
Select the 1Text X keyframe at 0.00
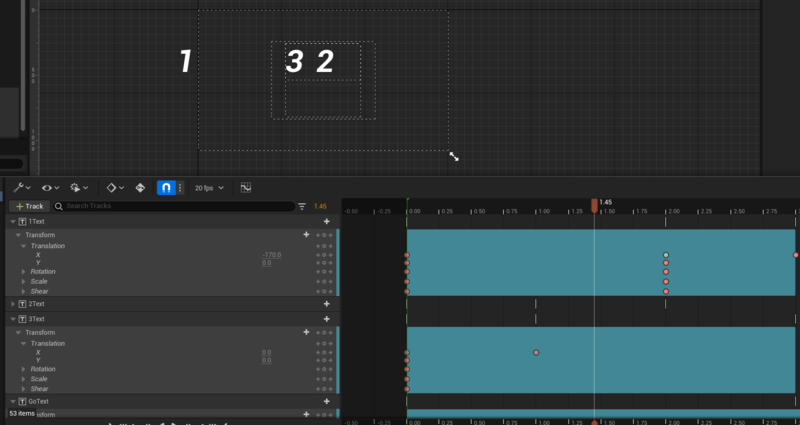(x=407, y=255)
